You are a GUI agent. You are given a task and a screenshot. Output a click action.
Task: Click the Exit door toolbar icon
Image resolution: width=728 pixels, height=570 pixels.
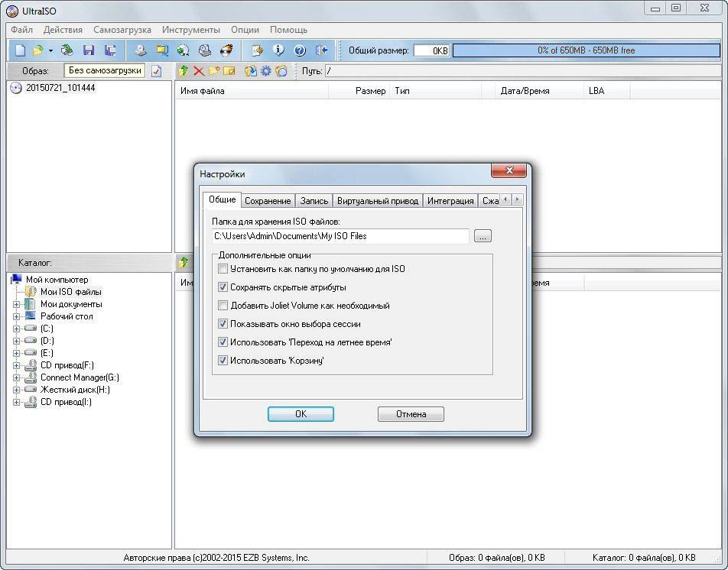click(321, 50)
